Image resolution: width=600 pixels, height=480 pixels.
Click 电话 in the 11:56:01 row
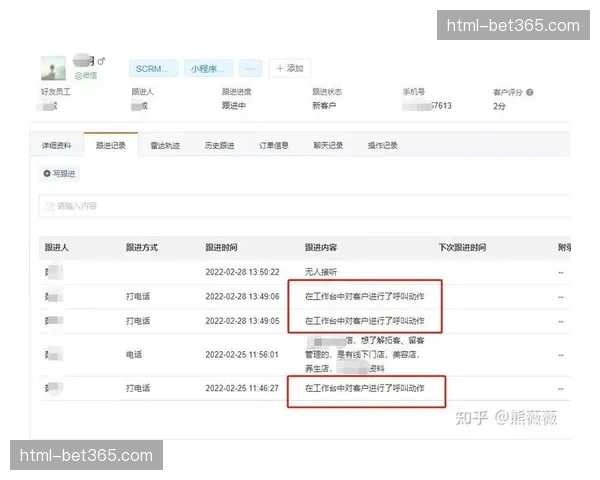tap(134, 355)
